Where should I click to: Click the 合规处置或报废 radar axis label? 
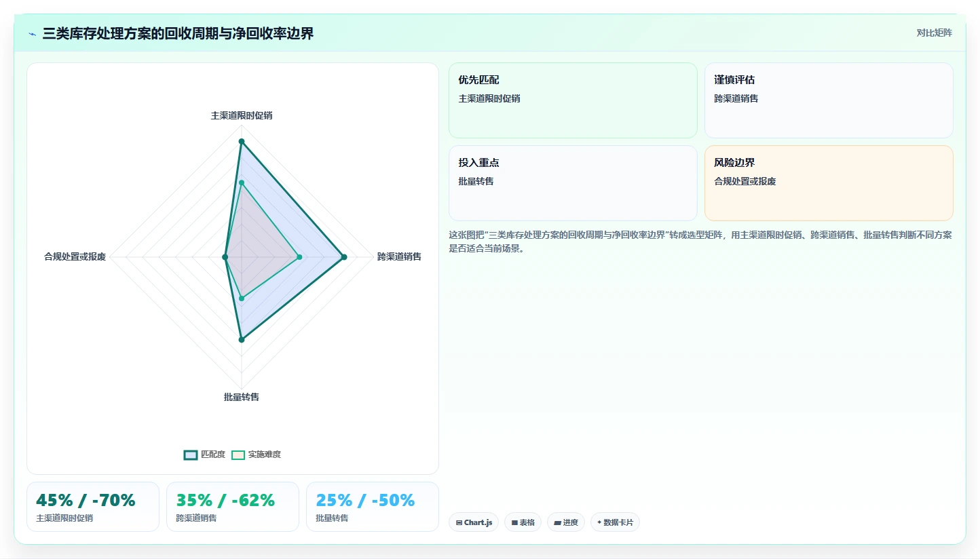tap(75, 256)
